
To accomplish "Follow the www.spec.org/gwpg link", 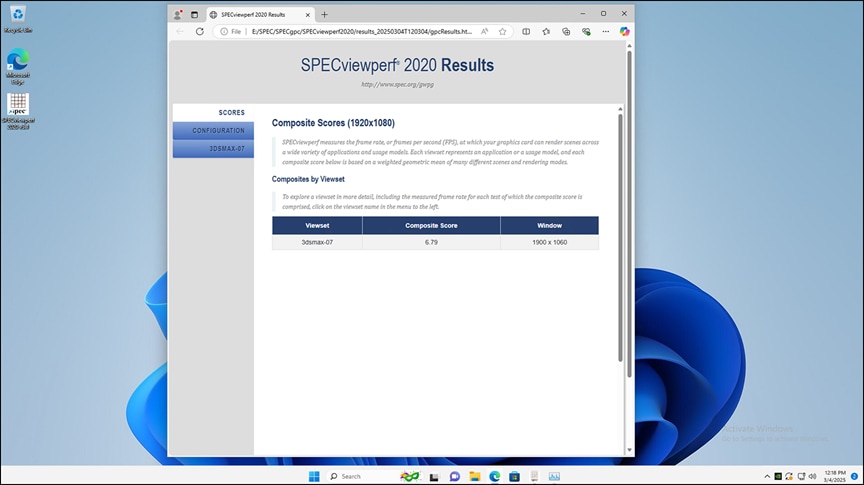I will (x=397, y=84).
